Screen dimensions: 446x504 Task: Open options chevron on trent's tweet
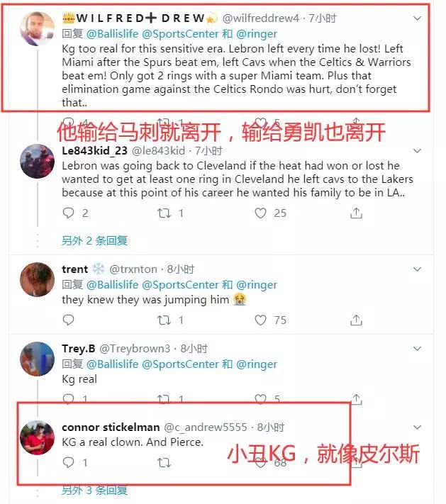pos(417,269)
